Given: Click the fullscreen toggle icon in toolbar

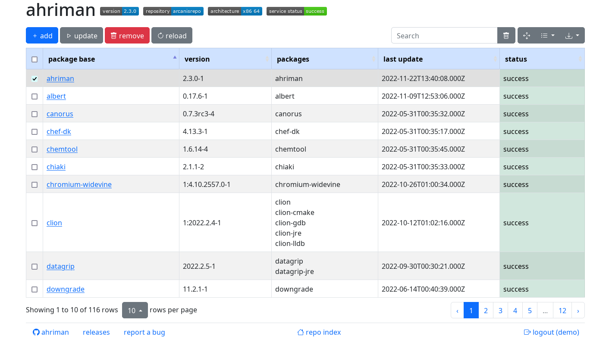Looking at the screenshot, I should click(x=527, y=35).
